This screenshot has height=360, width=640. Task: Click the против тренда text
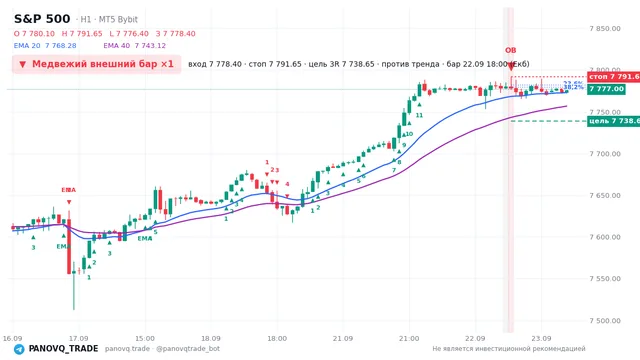[410, 64]
